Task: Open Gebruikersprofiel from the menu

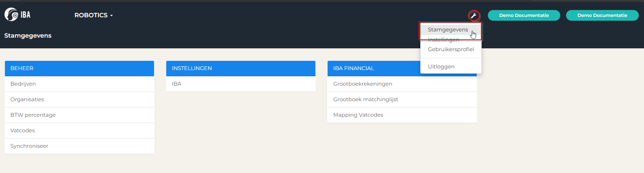Action: 451,49
